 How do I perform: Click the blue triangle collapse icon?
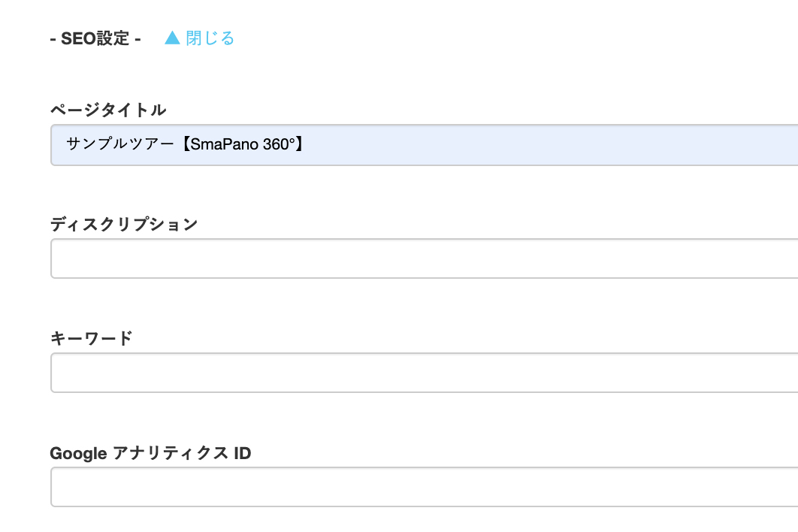pyautogui.click(x=172, y=38)
